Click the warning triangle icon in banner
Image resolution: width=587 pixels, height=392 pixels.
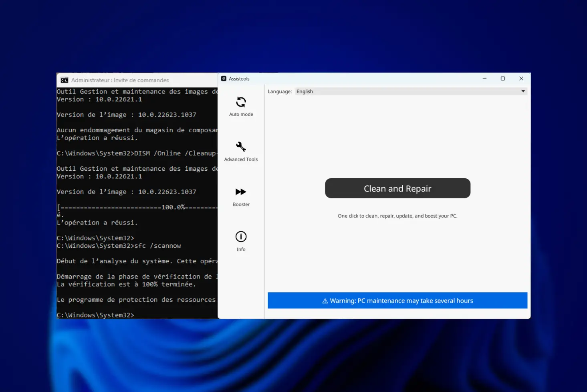pos(325,301)
